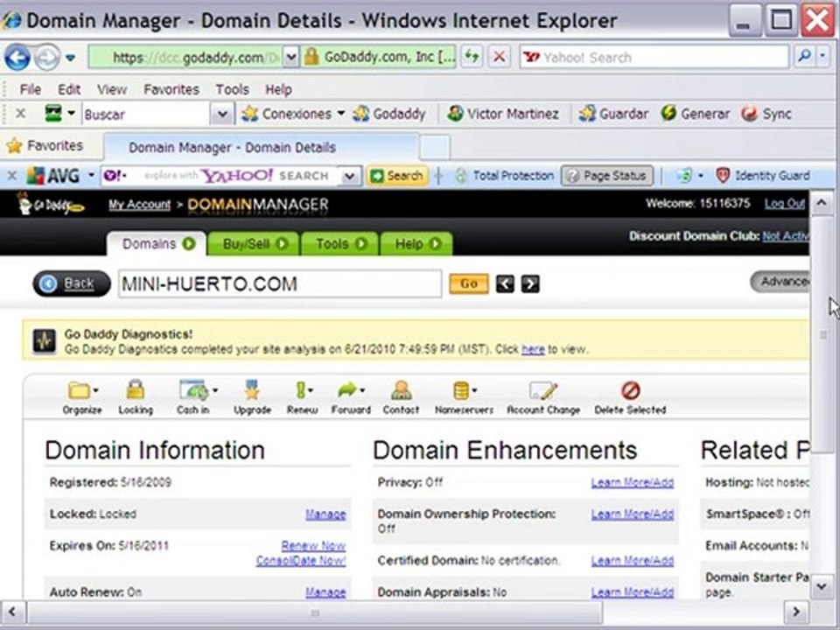Click the Log Out link
840x630 pixels.
(785, 204)
